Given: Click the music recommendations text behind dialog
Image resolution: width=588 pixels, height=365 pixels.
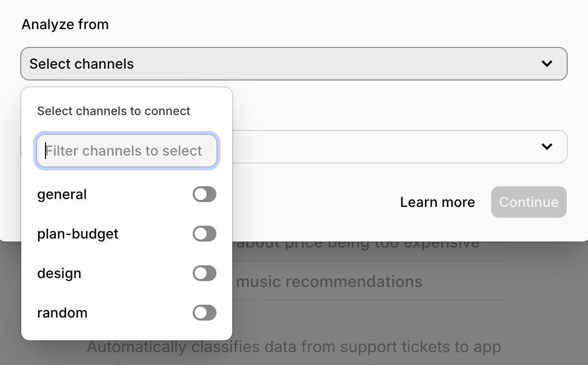Looking at the screenshot, I should pyautogui.click(x=329, y=282).
